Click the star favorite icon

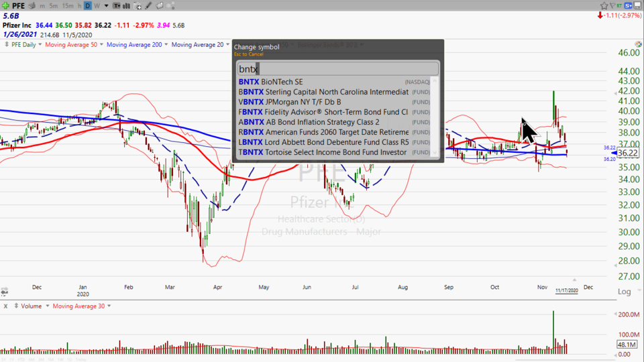click(x=604, y=6)
